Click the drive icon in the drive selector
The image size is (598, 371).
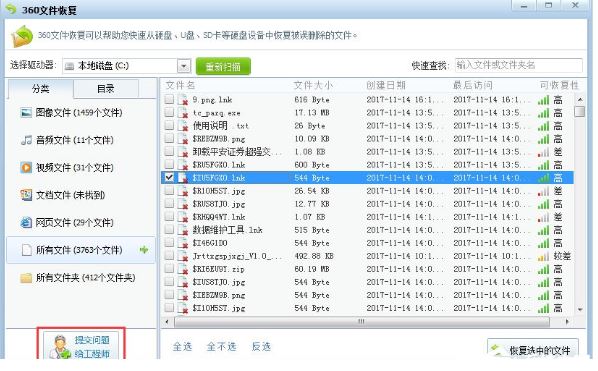point(69,66)
